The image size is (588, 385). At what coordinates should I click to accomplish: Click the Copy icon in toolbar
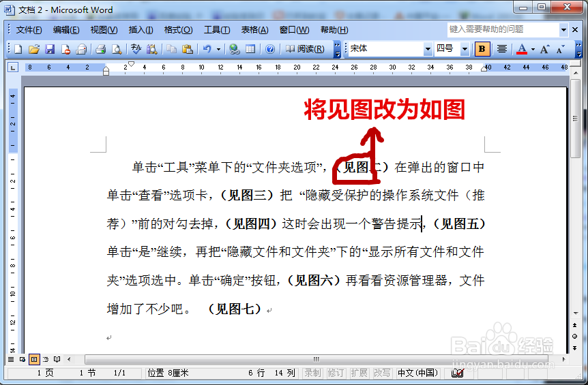coord(171,49)
